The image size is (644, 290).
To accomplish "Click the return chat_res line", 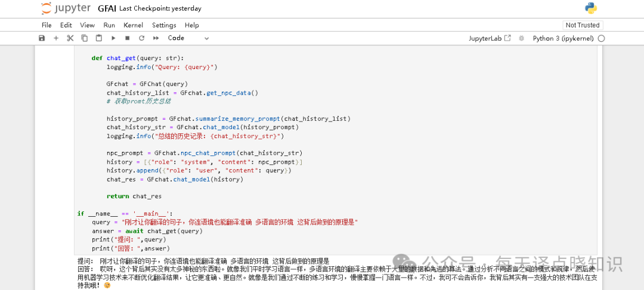I will [134, 196].
